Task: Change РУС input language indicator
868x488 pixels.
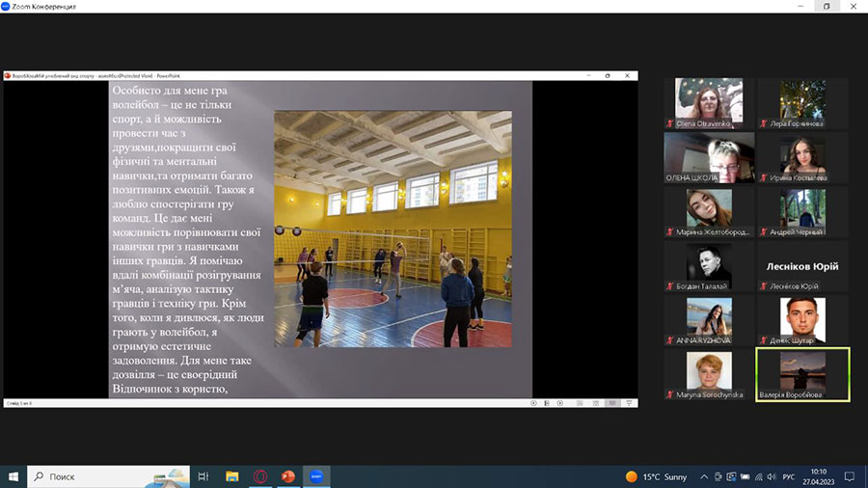Action: pyautogui.click(x=789, y=477)
